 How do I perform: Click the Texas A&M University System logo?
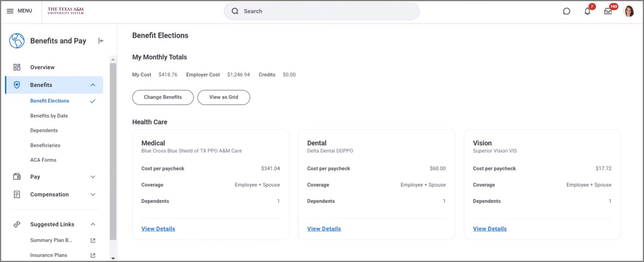tap(66, 11)
